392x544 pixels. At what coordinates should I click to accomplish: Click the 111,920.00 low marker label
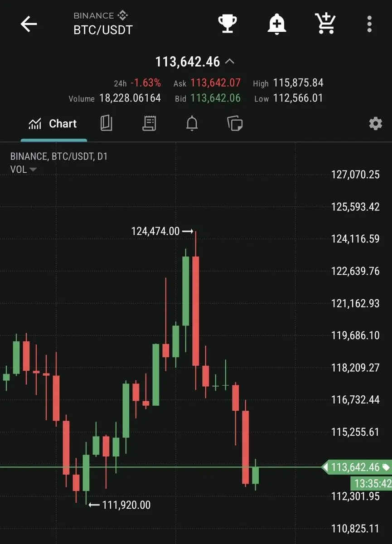[x=126, y=505]
